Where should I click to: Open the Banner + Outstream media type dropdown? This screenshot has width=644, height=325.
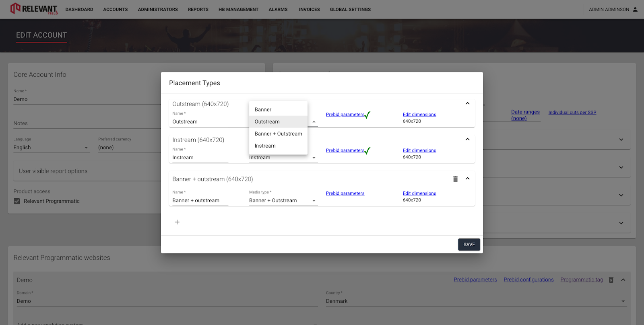point(283,200)
